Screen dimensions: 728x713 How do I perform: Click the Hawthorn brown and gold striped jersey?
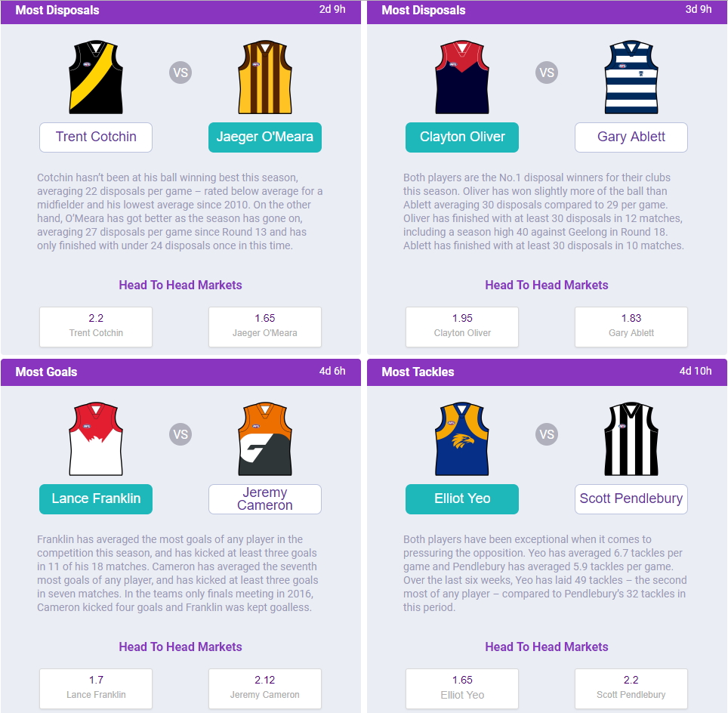264,77
